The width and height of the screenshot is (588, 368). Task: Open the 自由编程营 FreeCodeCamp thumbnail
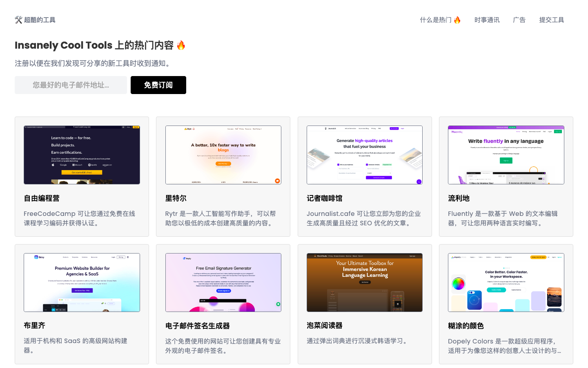[82, 155]
